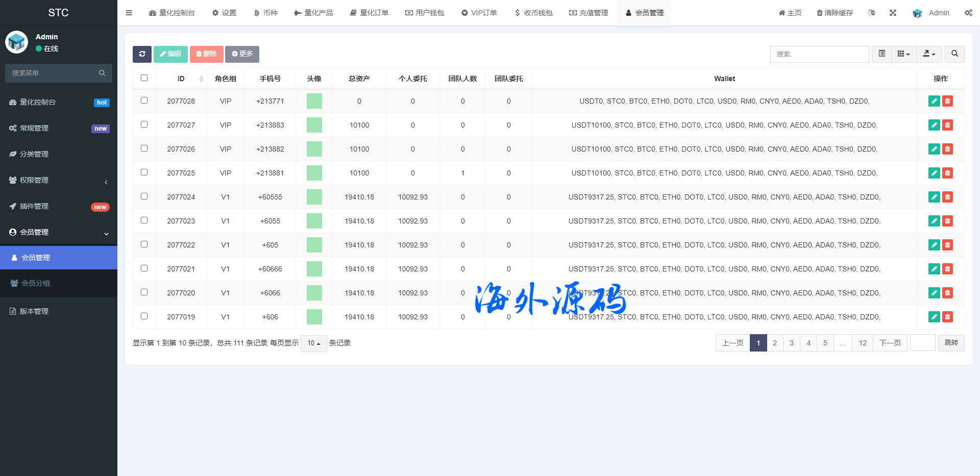Tick the checkbox for row 2077019
Image resolution: width=980 pixels, height=476 pixels.
(x=144, y=316)
